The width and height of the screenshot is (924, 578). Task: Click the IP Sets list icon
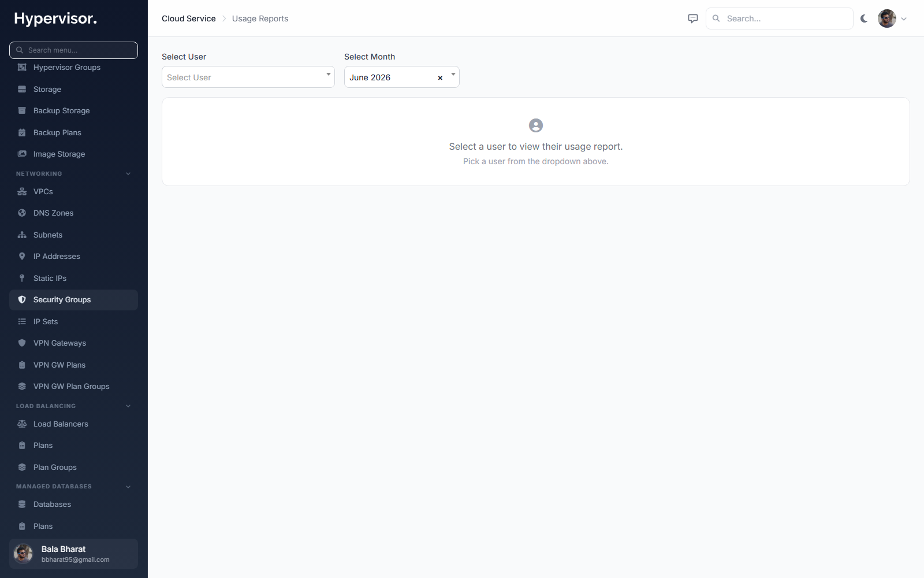pos(22,322)
